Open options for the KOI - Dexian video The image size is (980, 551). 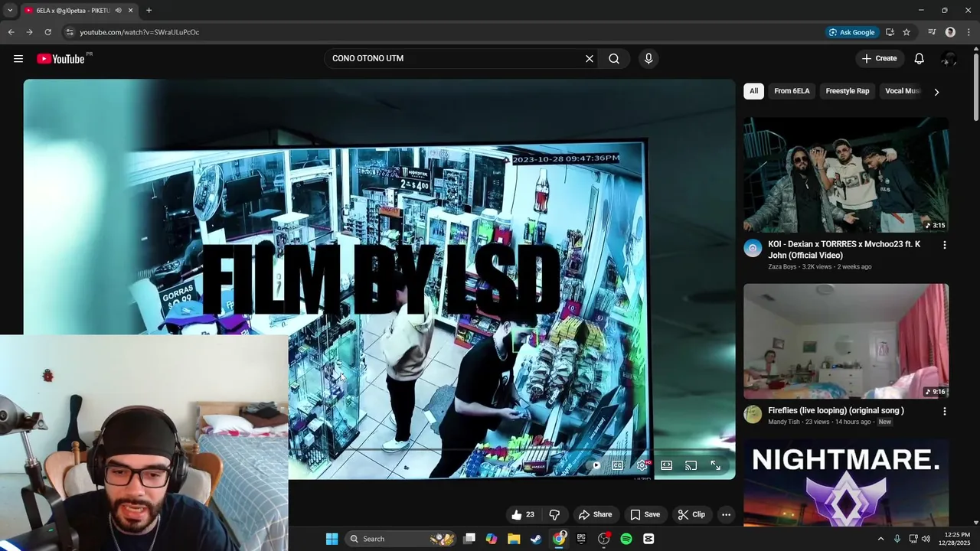click(944, 246)
